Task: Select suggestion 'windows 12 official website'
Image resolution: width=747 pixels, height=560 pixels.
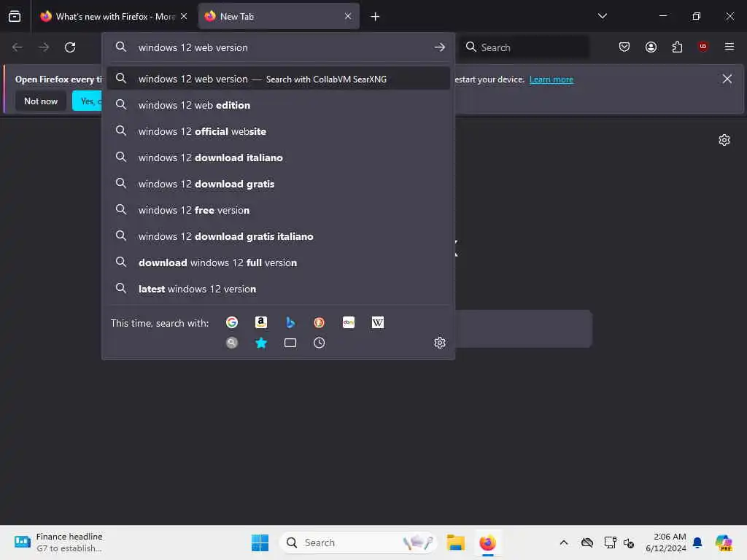Action: pyautogui.click(x=278, y=131)
